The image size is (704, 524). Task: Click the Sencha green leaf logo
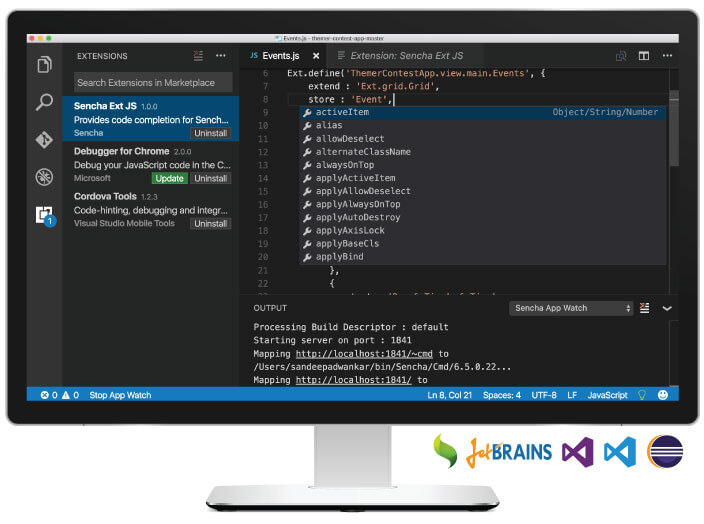coord(445,451)
